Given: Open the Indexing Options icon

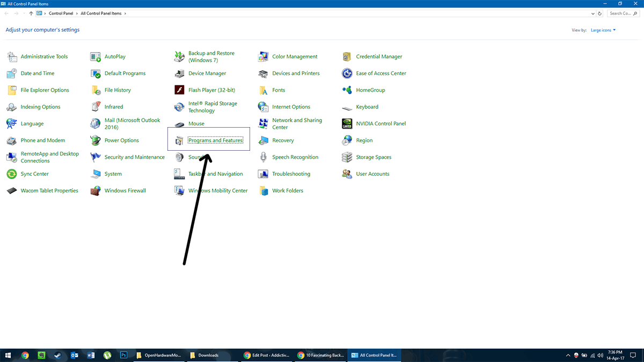Looking at the screenshot, I should click(12, 107).
